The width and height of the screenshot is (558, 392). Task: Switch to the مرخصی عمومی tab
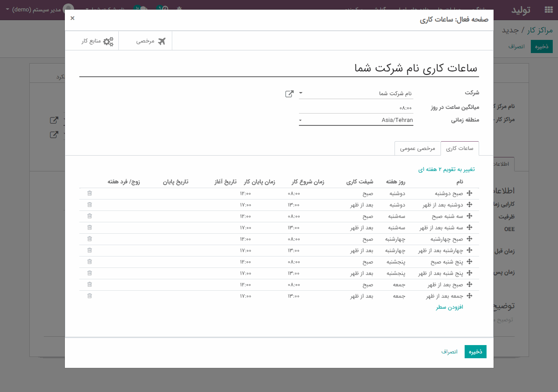click(x=418, y=149)
